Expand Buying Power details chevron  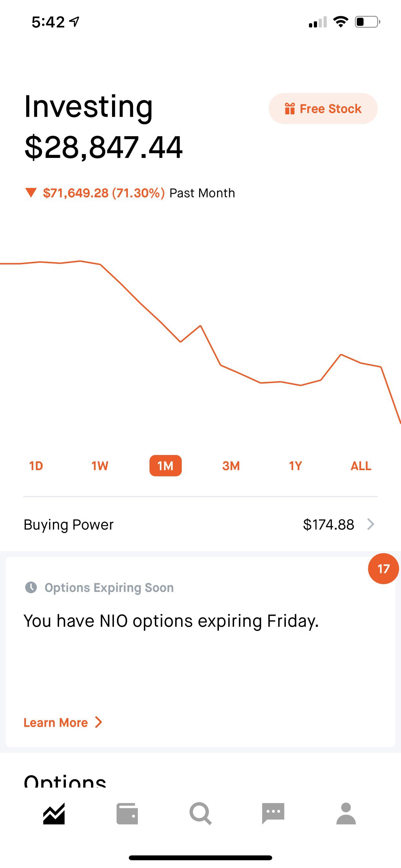(x=371, y=524)
